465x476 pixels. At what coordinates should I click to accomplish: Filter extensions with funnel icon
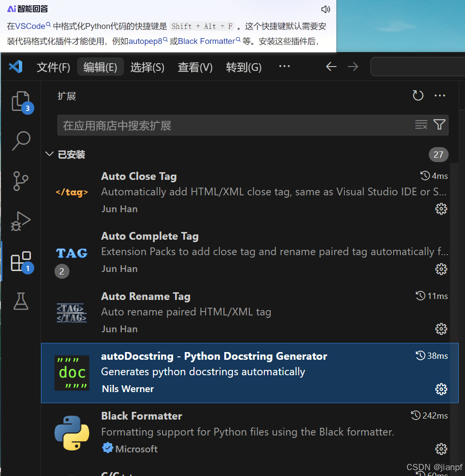click(x=439, y=124)
